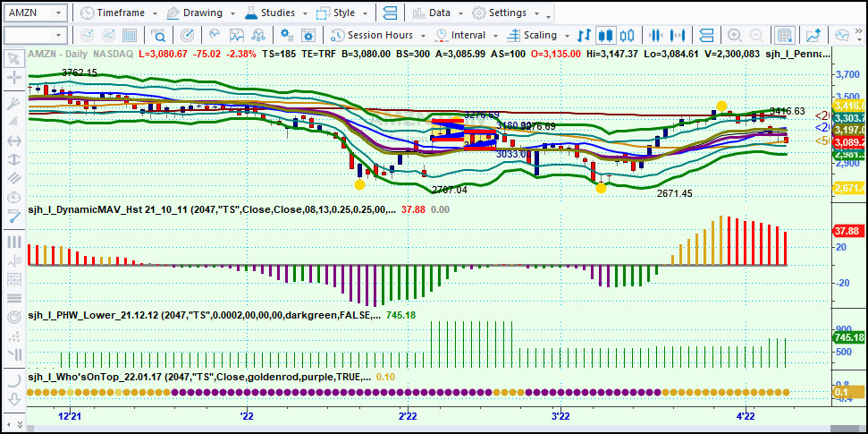This screenshot has height=434, width=868.
Task: Click the window settings gear icon
Action: coord(308,36)
